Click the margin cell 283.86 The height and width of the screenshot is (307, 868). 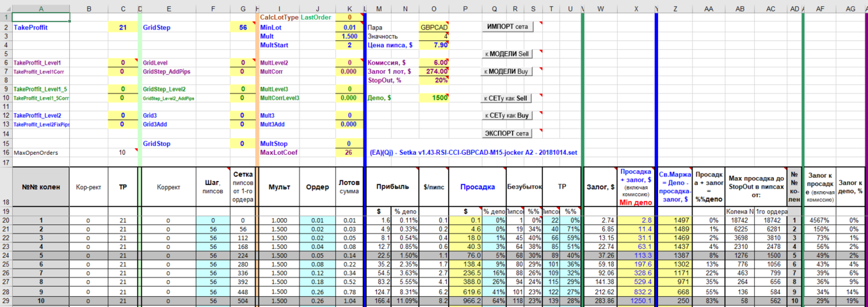pos(600,302)
